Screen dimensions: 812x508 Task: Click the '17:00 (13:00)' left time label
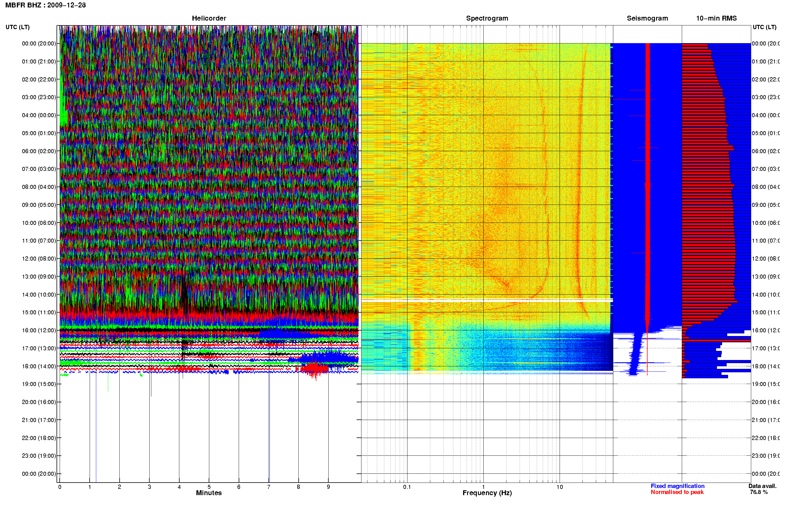coord(39,348)
